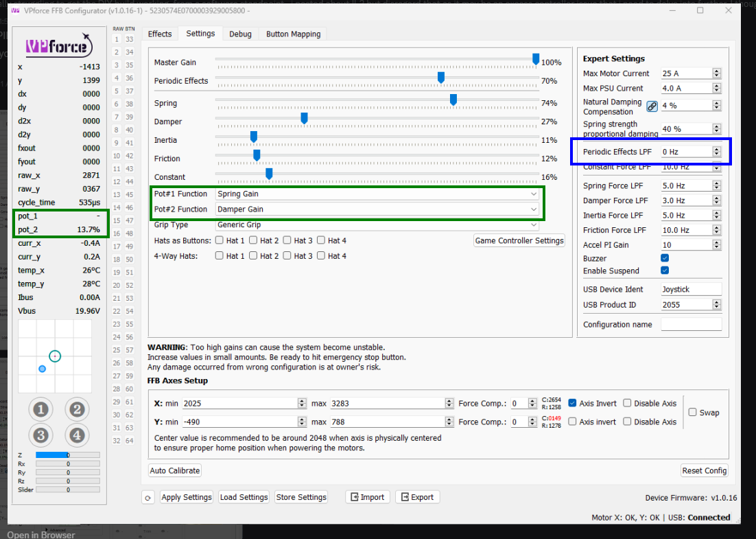This screenshot has width=756, height=539.
Task: Click the Z axis bar indicator
Action: (x=67, y=455)
